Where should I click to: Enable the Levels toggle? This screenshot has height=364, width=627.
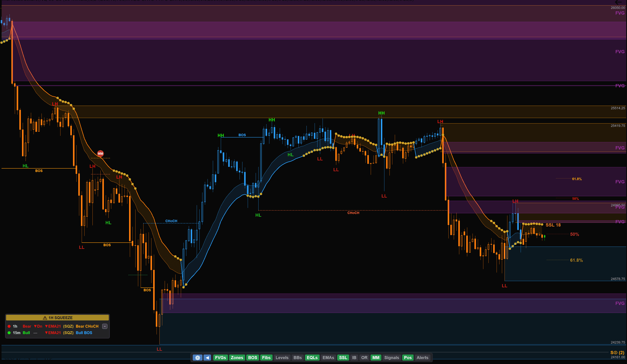(282, 358)
